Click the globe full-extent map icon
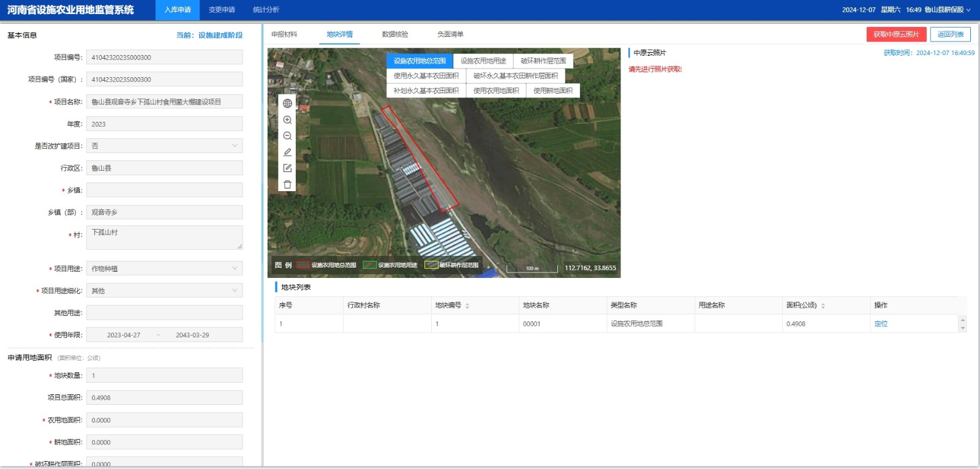Image resolution: width=980 pixels, height=469 pixels. coord(287,103)
